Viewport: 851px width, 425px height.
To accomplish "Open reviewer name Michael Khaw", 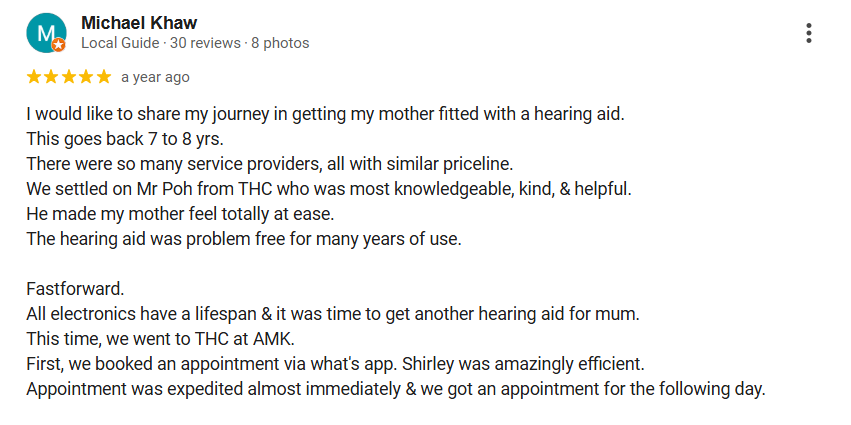I will [139, 23].
